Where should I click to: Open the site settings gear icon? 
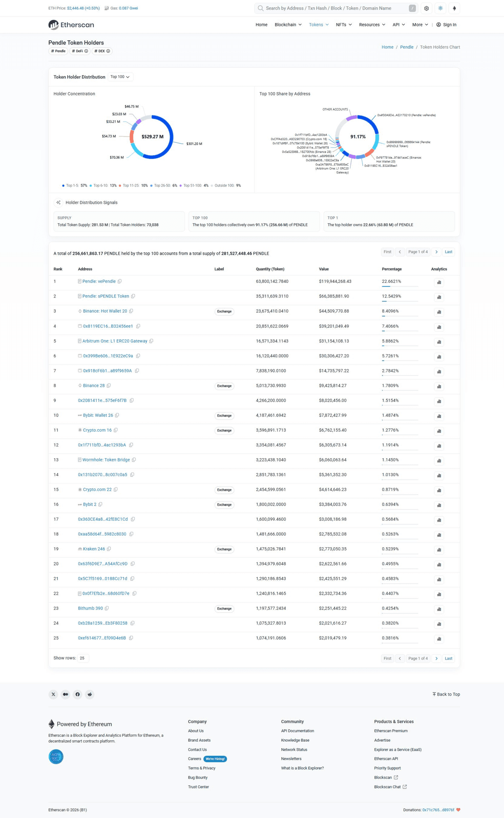coord(426,8)
